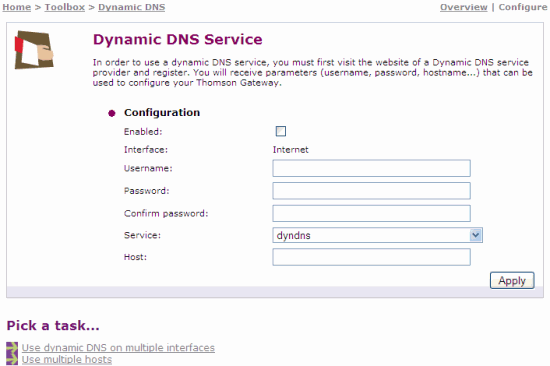
Task: Open the Dynamic DNS breadcrumb link
Action: [132, 7]
